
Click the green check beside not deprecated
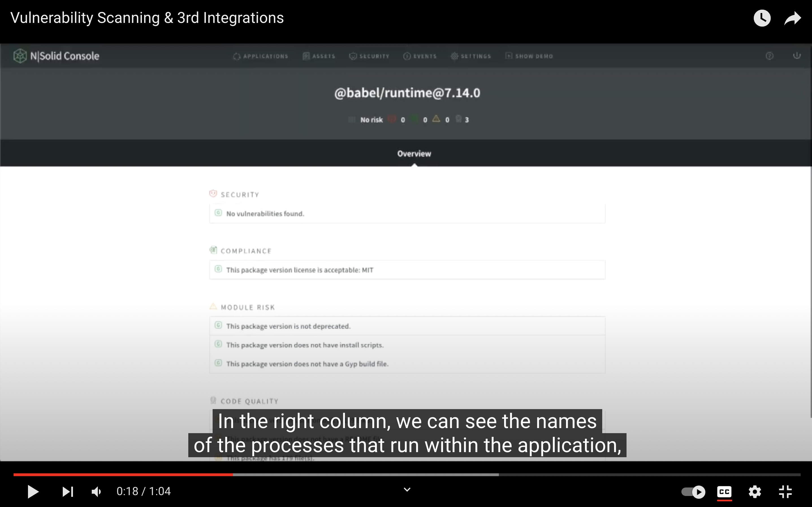pyautogui.click(x=219, y=325)
